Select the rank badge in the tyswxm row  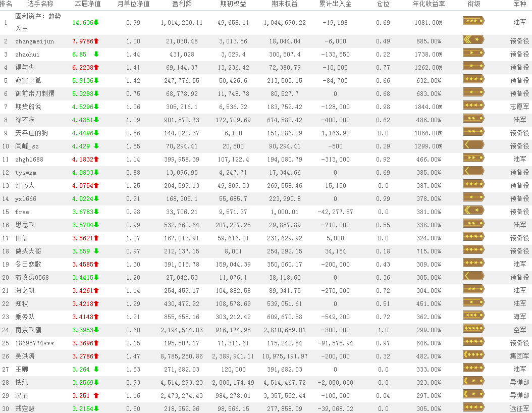(x=473, y=171)
